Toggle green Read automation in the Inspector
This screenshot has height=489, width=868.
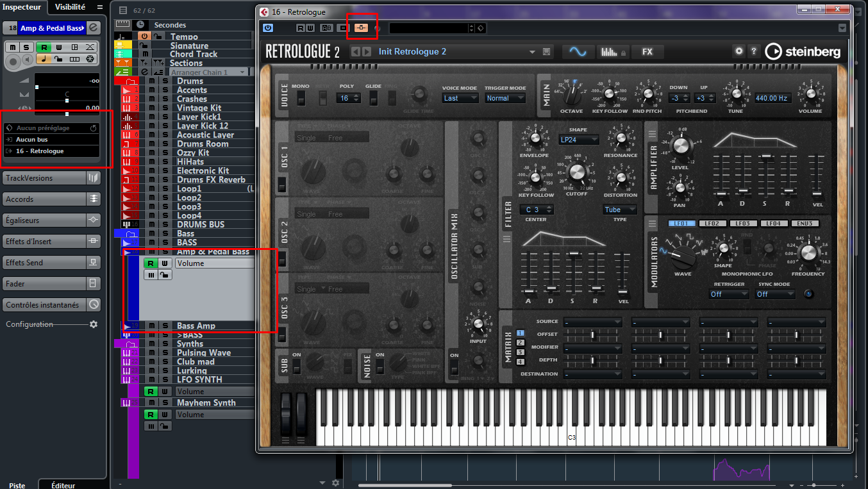(x=45, y=47)
